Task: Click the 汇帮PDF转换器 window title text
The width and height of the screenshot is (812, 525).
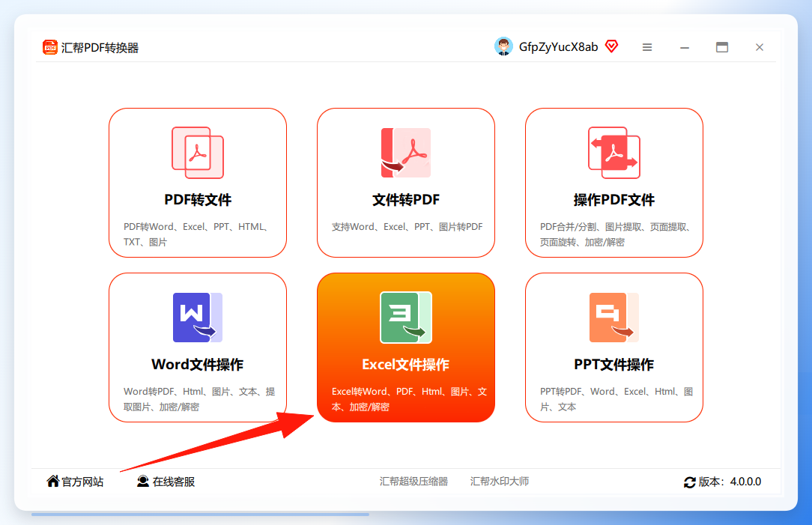Action: [100, 48]
